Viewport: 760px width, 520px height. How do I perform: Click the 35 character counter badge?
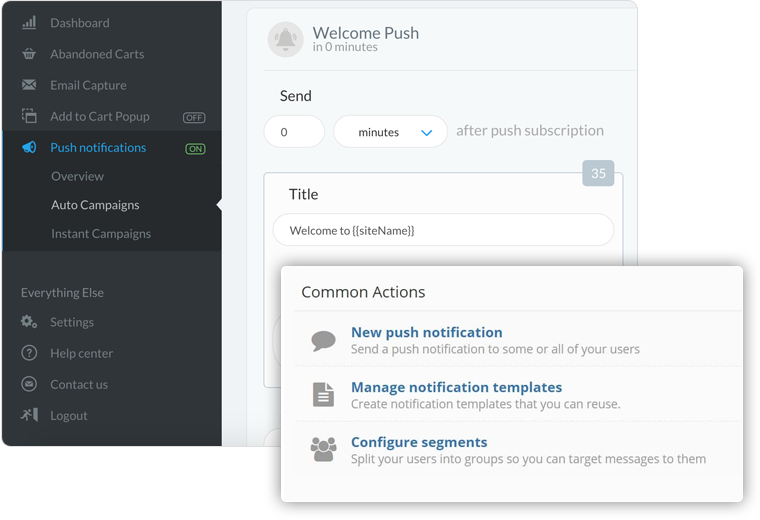[598, 173]
